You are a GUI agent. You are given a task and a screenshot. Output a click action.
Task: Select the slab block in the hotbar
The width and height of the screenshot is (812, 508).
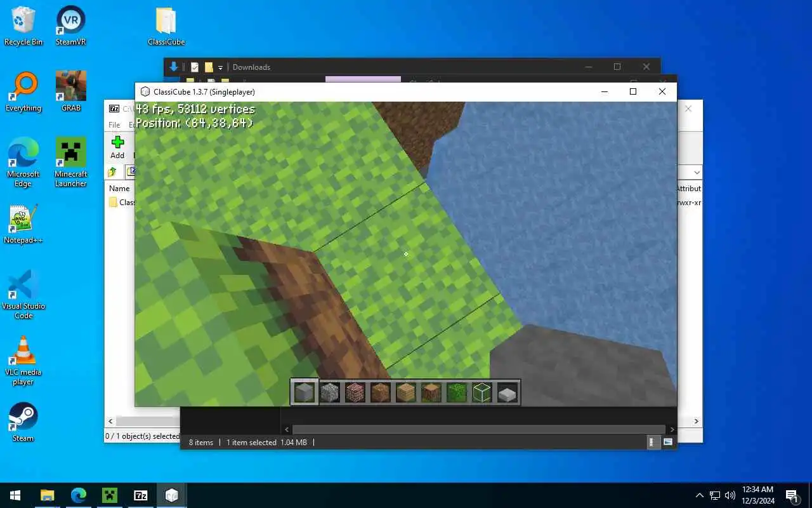coord(507,392)
